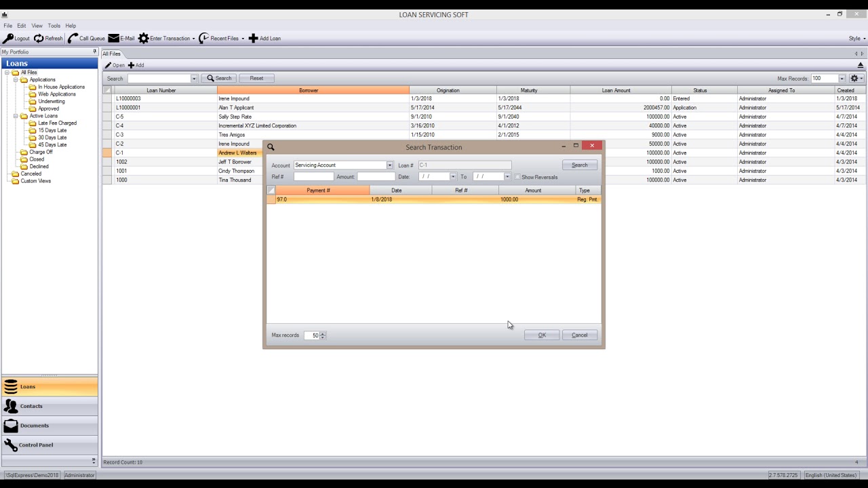
Task: Open the Style dropdown
Action: pyautogui.click(x=856, y=39)
